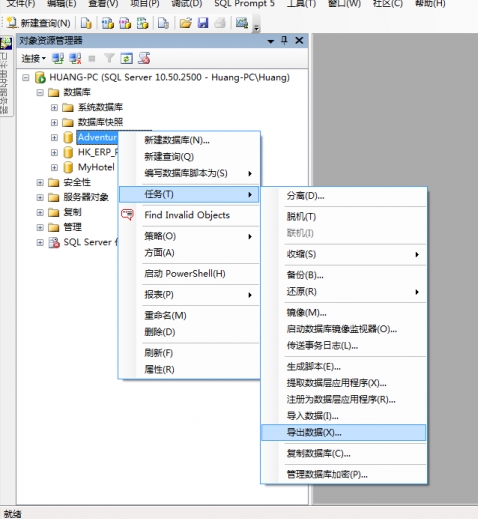Image resolution: width=478 pixels, height=519 pixels.
Task: Select the SQL Server Agent icon
Action: 54,242
